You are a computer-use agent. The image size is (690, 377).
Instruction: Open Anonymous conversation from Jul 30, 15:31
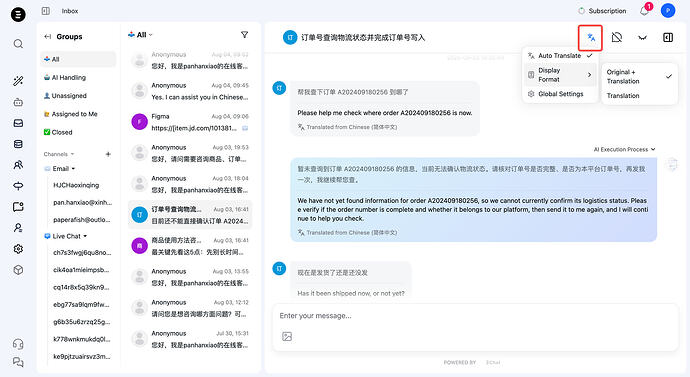[x=190, y=339]
